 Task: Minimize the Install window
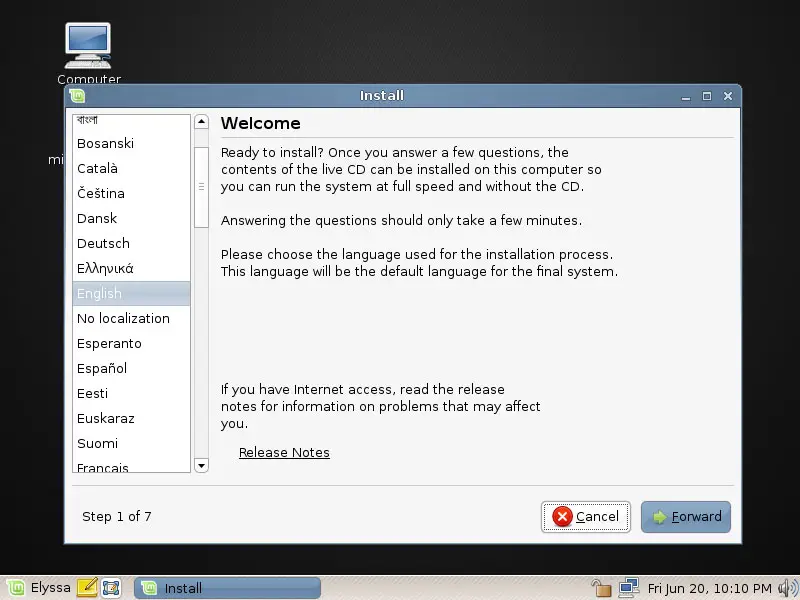686,96
